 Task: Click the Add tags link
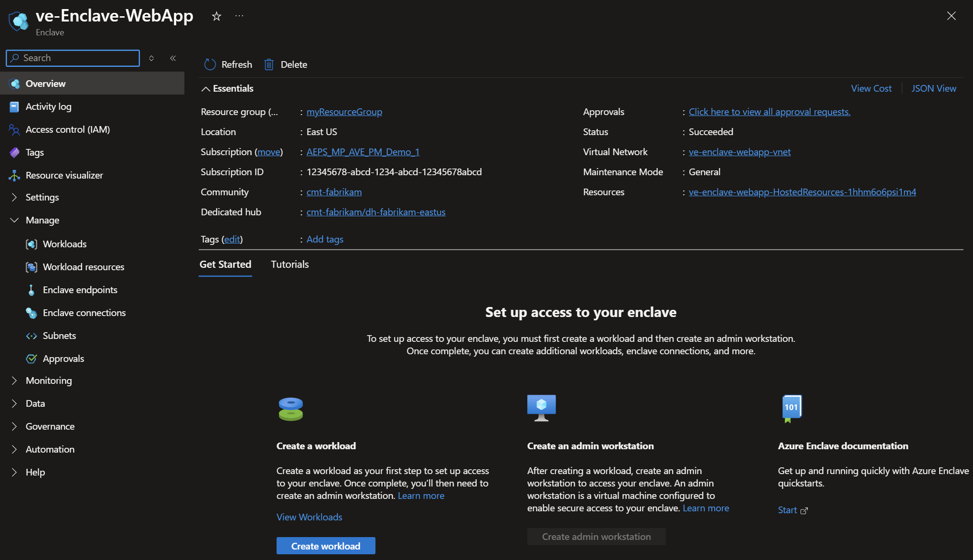pos(325,239)
